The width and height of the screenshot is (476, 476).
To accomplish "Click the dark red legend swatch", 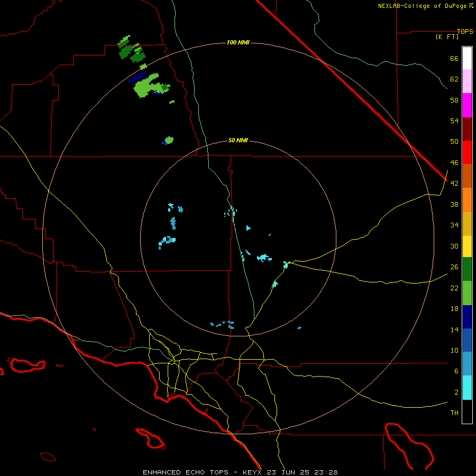I will [467, 129].
